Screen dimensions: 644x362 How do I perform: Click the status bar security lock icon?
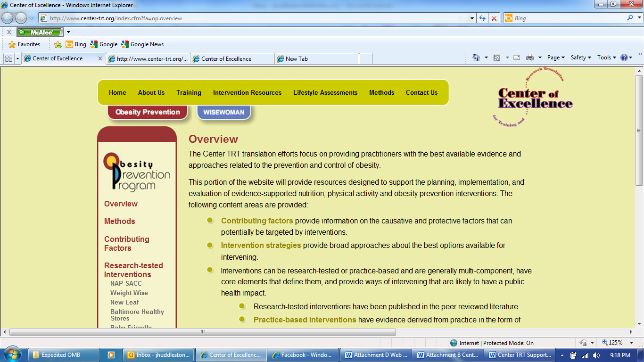(x=583, y=343)
